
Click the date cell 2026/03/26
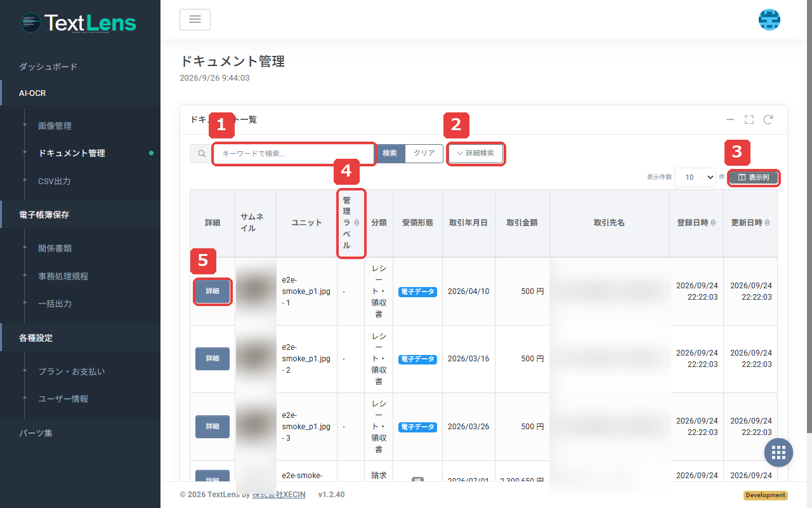click(x=468, y=427)
